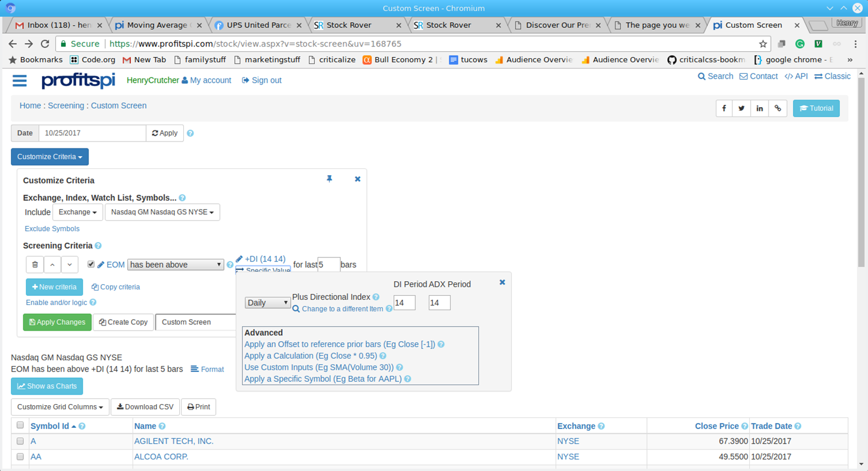Toggle the EOM criteria checkbox
Viewport: 868px width, 471px height.
[91, 264]
